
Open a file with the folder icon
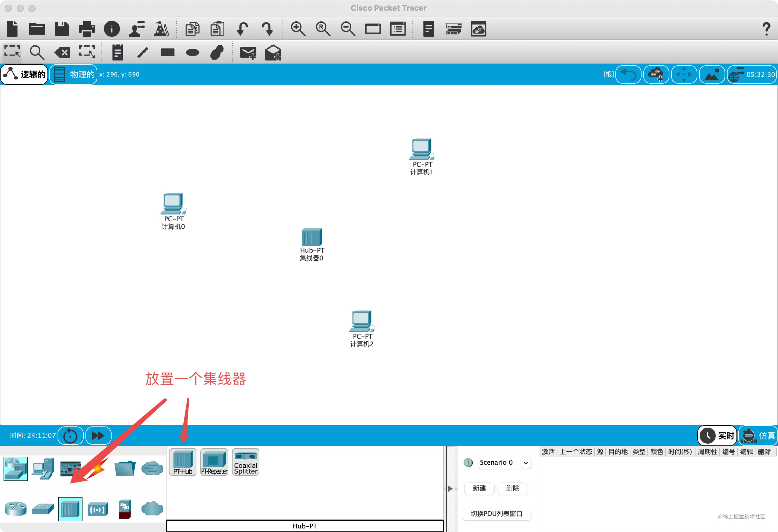coord(37,29)
